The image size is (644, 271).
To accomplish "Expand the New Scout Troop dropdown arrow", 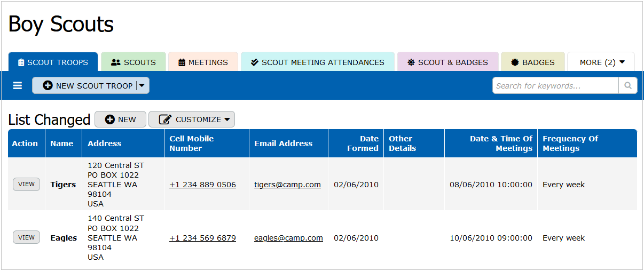I will pyautogui.click(x=142, y=85).
